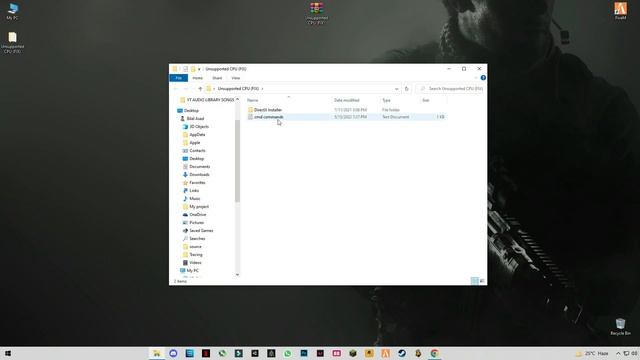Open the Quick Access Toolbar dropdown arrow
The image size is (640, 360).
click(199, 69)
